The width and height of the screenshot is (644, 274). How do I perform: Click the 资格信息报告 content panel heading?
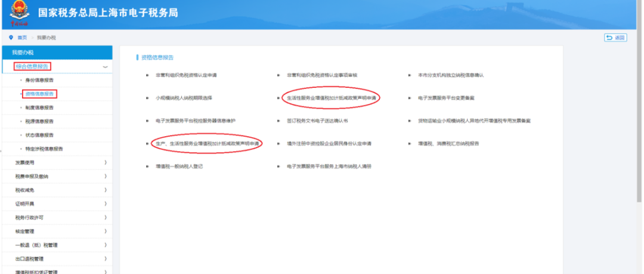click(x=157, y=57)
